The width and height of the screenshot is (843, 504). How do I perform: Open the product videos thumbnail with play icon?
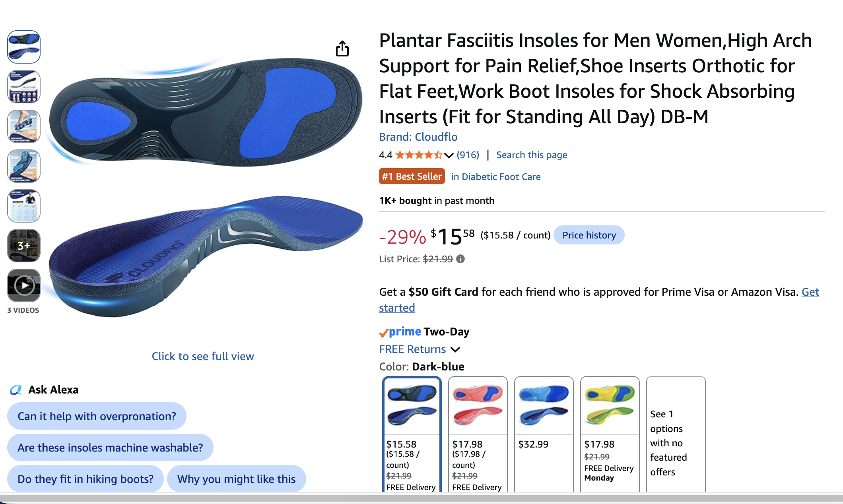click(x=24, y=285)
